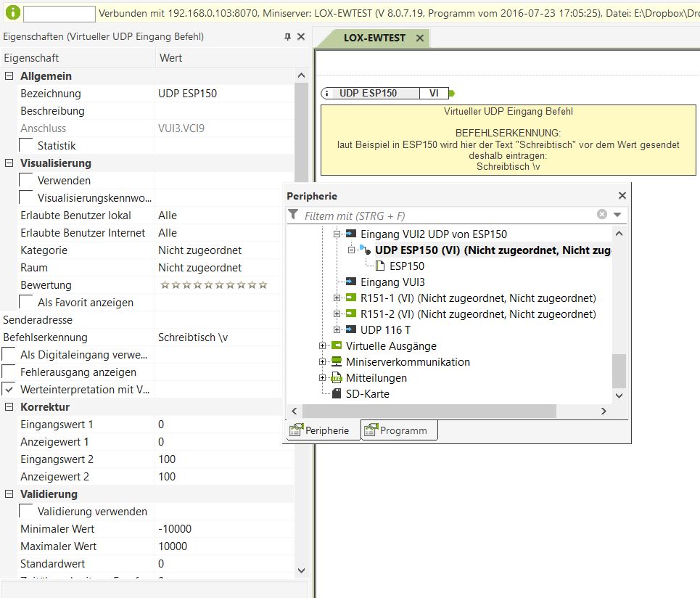Click the UDP ESP150 block on canvas
700x598 pixels.
point(368,93)
